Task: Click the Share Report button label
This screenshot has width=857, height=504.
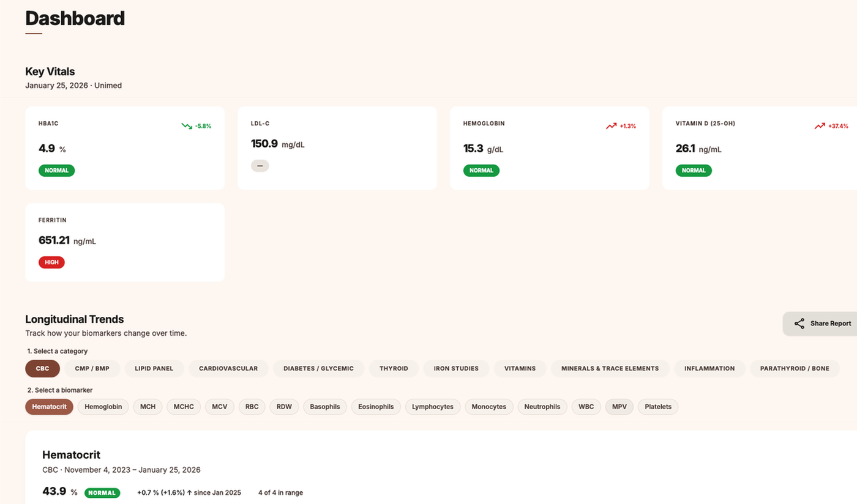Action: coord(831,324)
